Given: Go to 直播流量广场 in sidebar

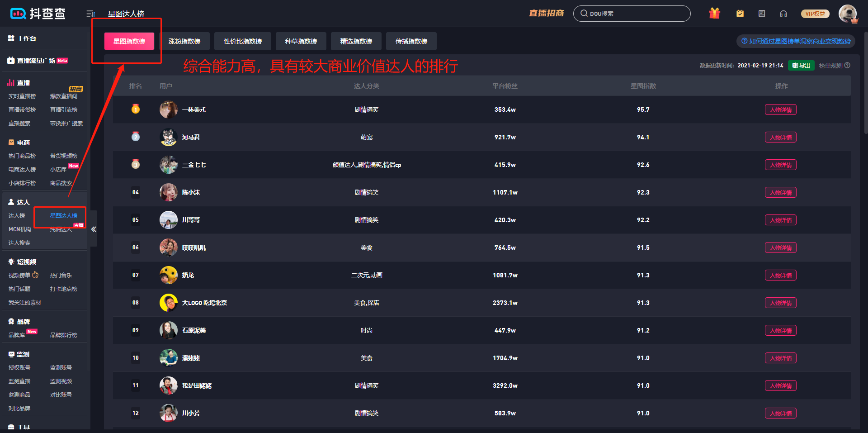Looking at the screenshot, I should coord(36,61).
